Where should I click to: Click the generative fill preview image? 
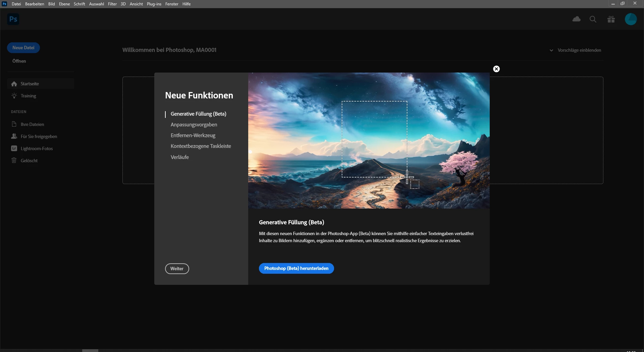[369, 140]
